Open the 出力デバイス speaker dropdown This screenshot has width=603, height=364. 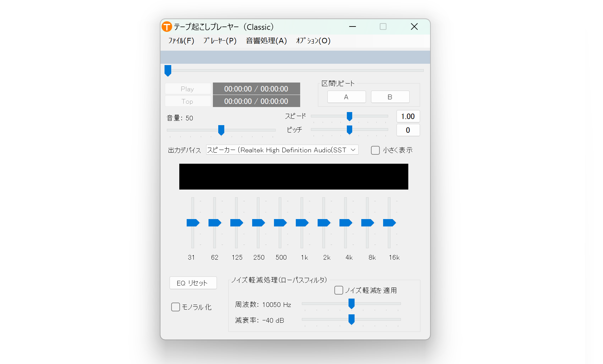click(x=282, y=150)
